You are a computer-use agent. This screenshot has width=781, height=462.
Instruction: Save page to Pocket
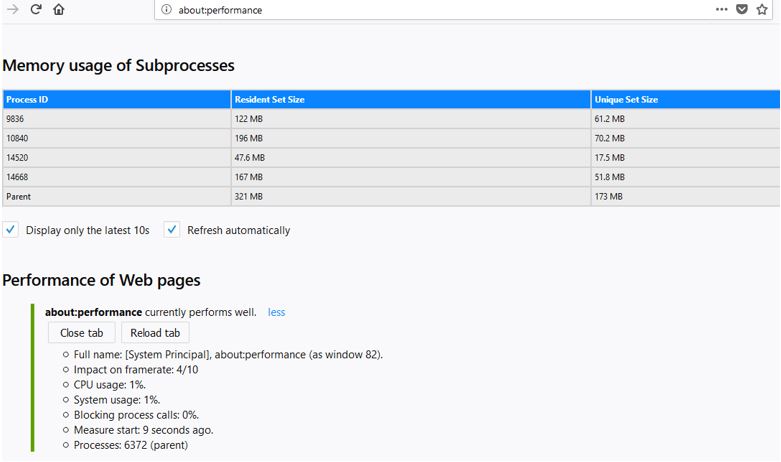[742, 10]
